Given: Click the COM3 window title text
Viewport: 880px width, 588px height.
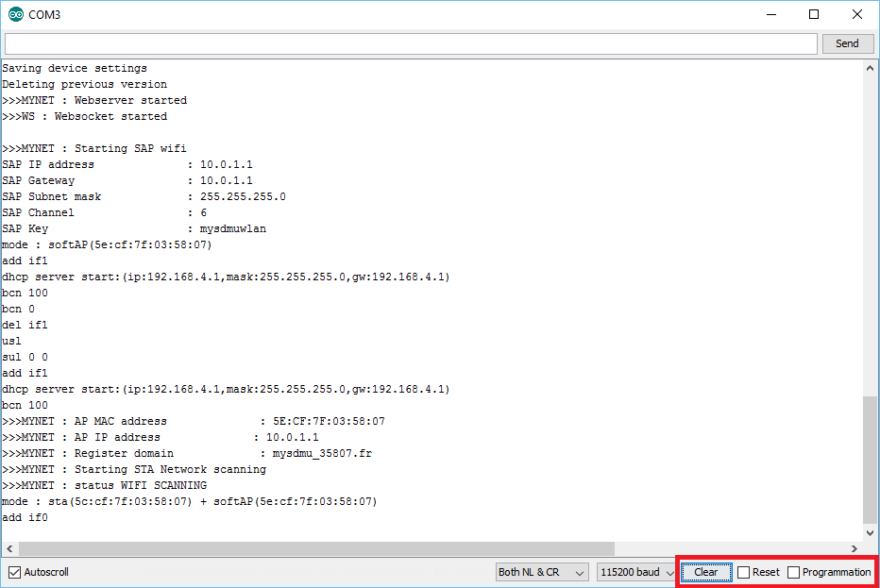Looking at the screenshot, I should pyautogui.click(x=44, y=14).
